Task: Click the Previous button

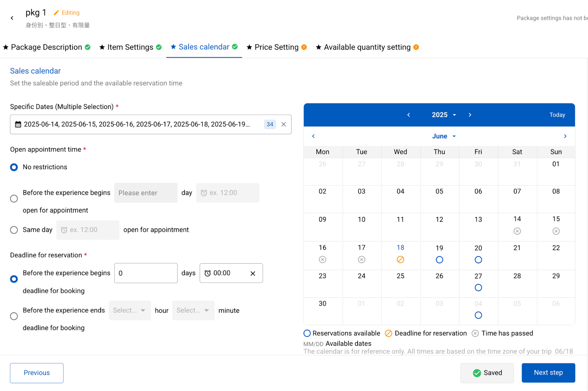Action: (x=37, y=373)
